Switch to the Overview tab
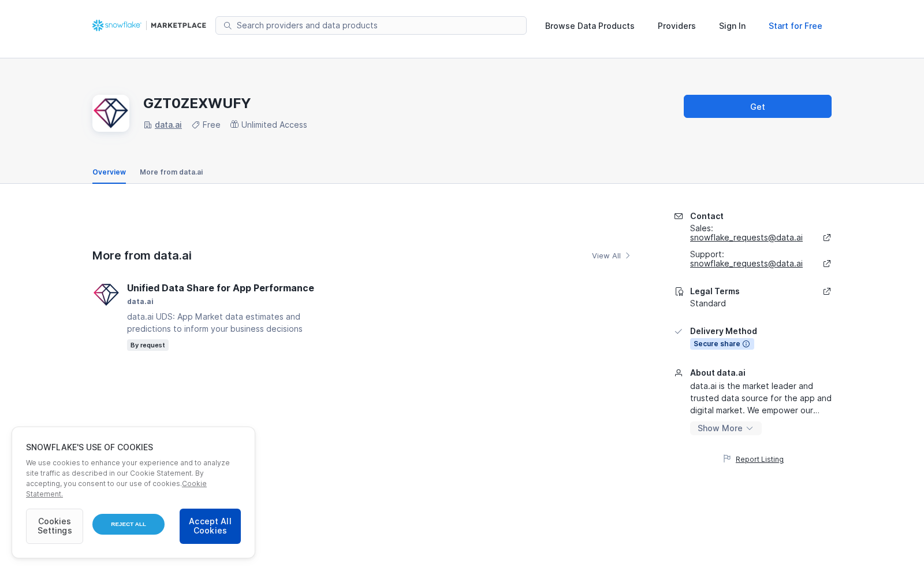 [x=109, y=172]
